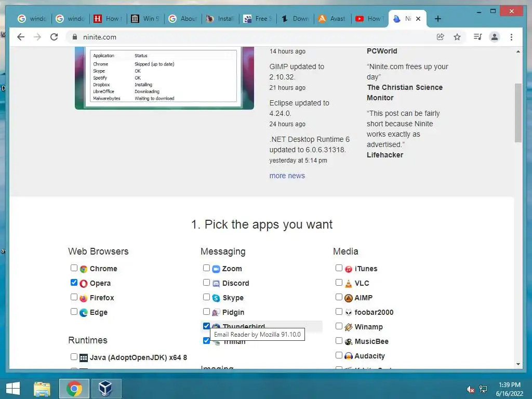The image size is (532, 399).
Task: Click the Chrome app icon in Web Browsers
Action: pyautogui.click(x=84, y=269)
